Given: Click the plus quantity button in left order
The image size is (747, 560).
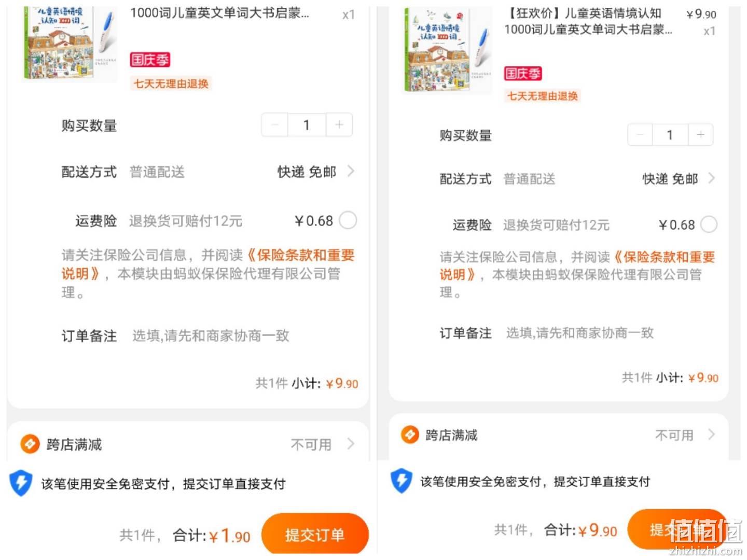Looking at the screenshot, I should click(x=339, y=125).
